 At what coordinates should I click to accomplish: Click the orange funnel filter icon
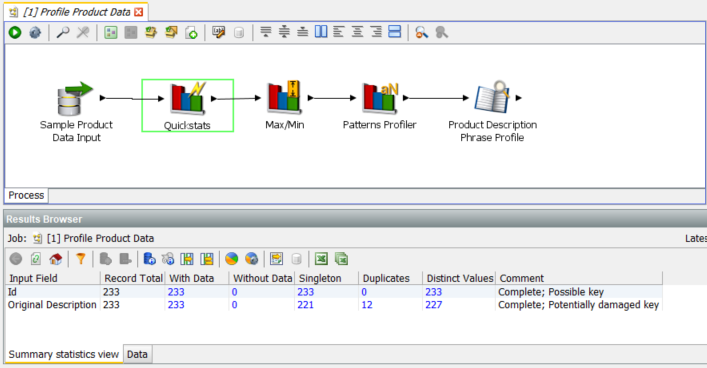(x=81, y=259)
